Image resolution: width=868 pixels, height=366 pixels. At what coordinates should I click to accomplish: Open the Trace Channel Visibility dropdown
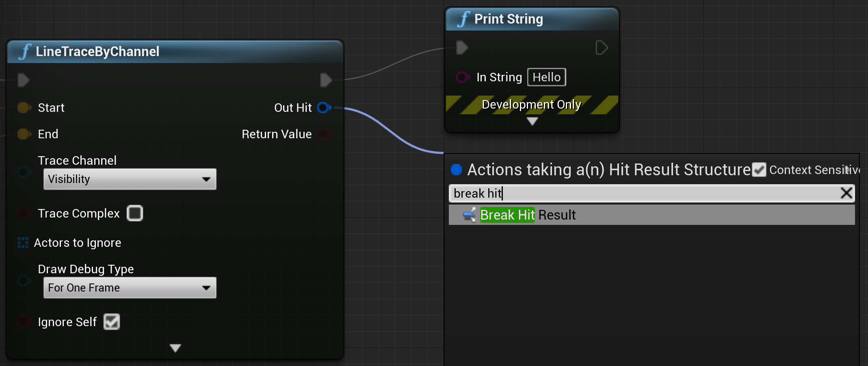(x=130, y=179)
